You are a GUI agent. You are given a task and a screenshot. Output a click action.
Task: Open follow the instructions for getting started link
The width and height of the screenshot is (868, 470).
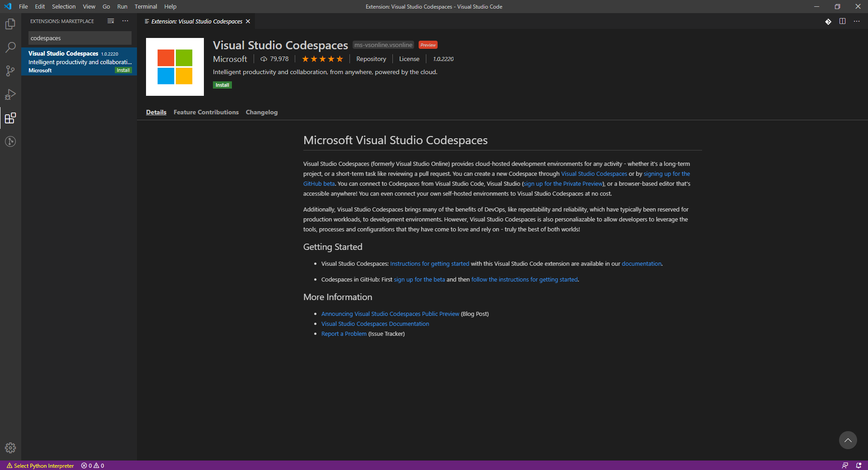pos(524,279)
